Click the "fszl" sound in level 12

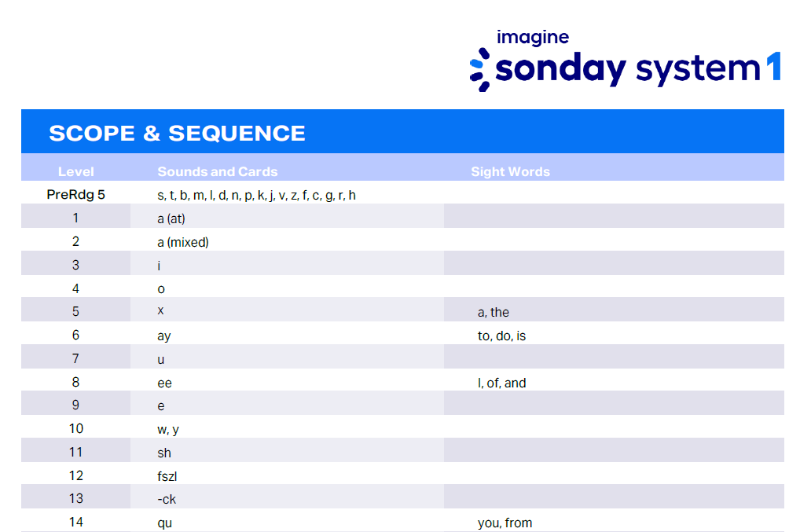coord(167,475)
